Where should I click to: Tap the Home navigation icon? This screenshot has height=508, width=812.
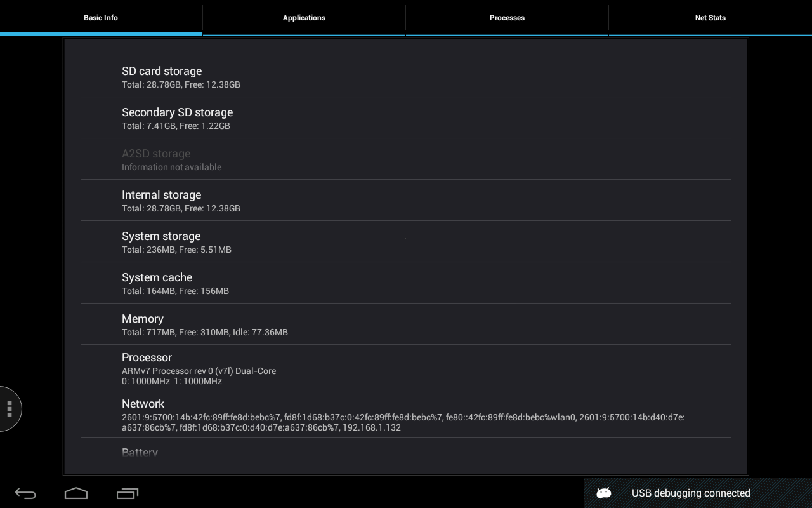[76, 493]
